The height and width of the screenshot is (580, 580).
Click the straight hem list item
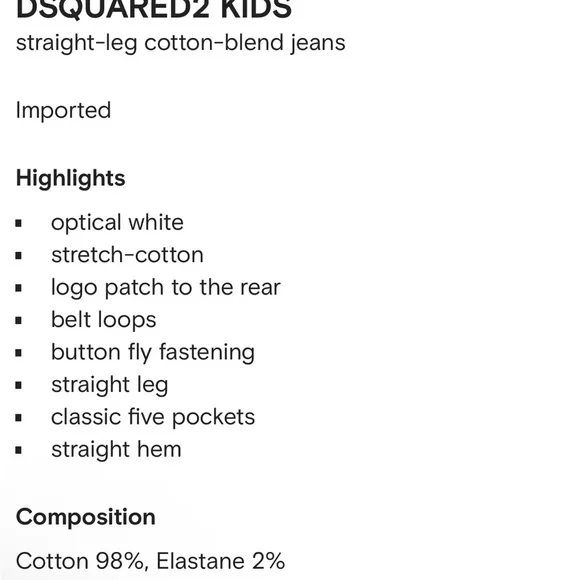(116, 449)
